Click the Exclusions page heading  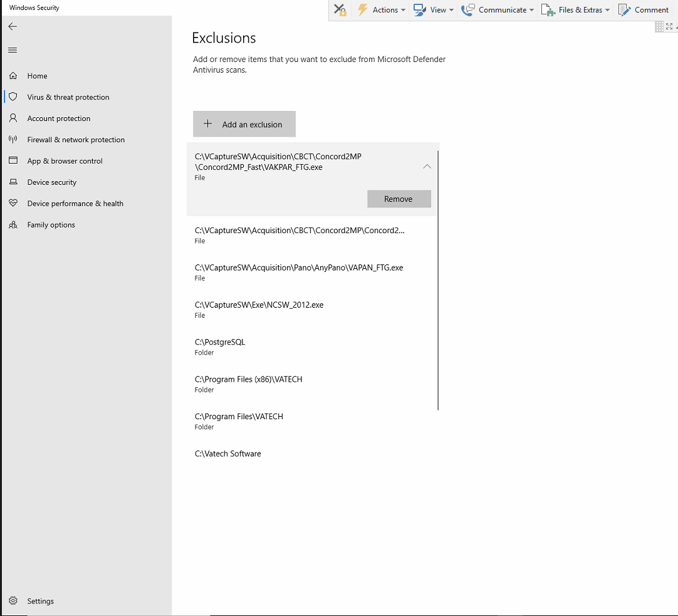(224, 38)
